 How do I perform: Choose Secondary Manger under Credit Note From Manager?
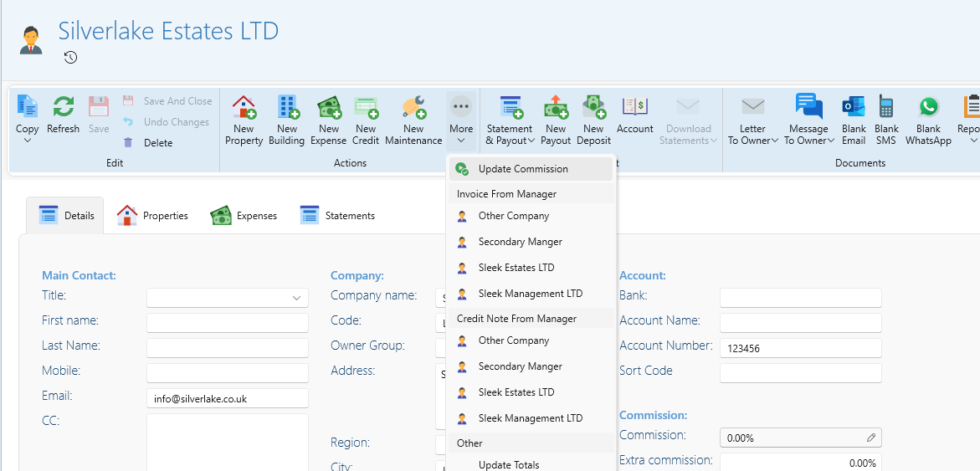[x=531, y=366]
